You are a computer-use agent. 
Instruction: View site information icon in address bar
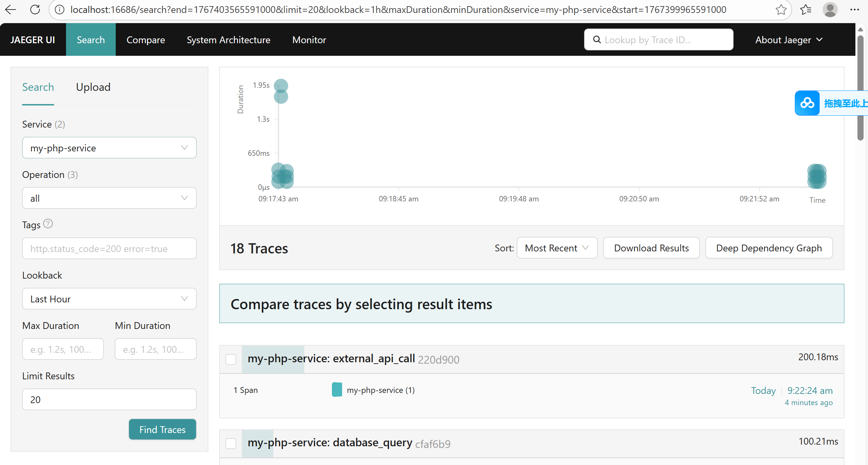click(x=60, y=10)
